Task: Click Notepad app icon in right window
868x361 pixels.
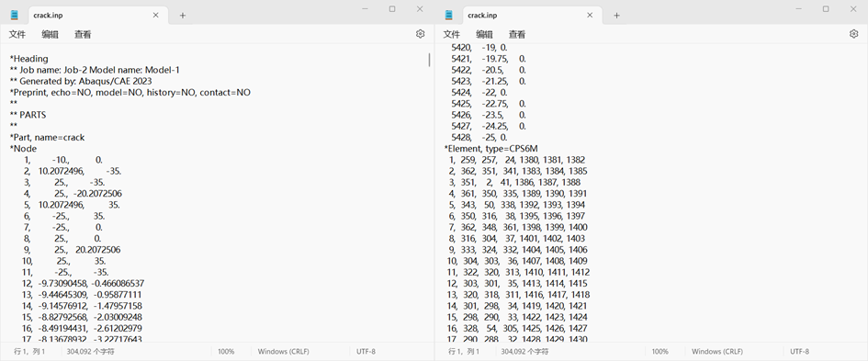Action: tap(448, 15)
